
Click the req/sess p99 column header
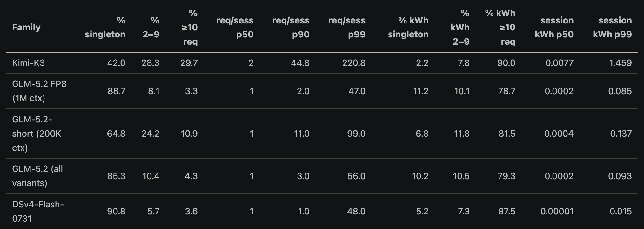(x=347, y=27)
